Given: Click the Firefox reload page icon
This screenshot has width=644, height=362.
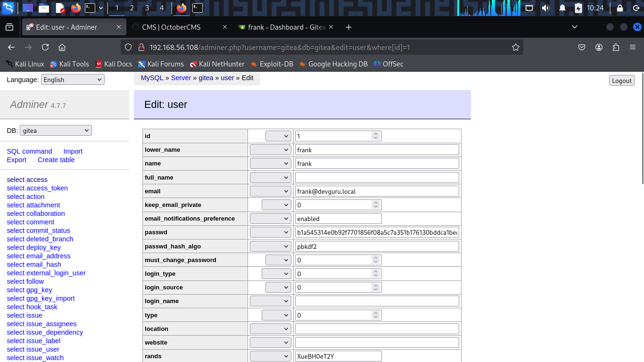Looking at the screenshot, I should coord(45,47).
